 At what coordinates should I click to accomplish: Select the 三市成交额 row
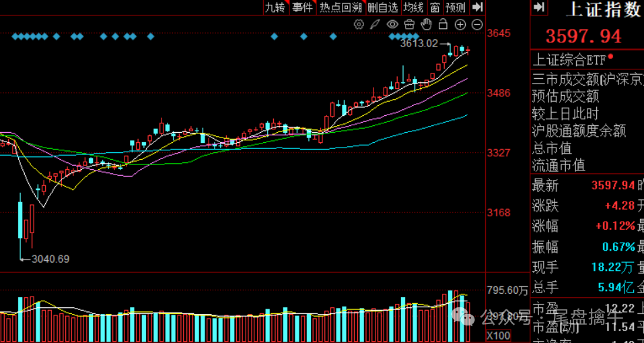pyautogui.click(x=587, y=79)
